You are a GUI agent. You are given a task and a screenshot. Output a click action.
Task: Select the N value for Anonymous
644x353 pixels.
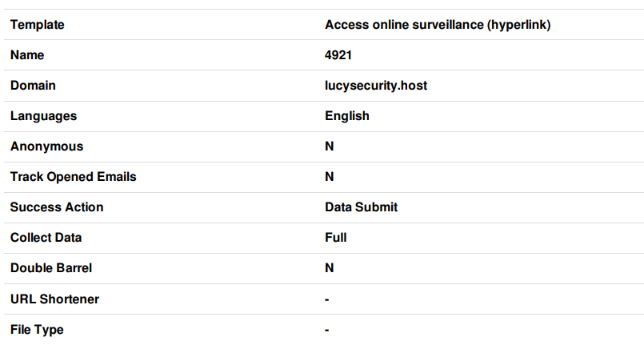pos(330,146)
